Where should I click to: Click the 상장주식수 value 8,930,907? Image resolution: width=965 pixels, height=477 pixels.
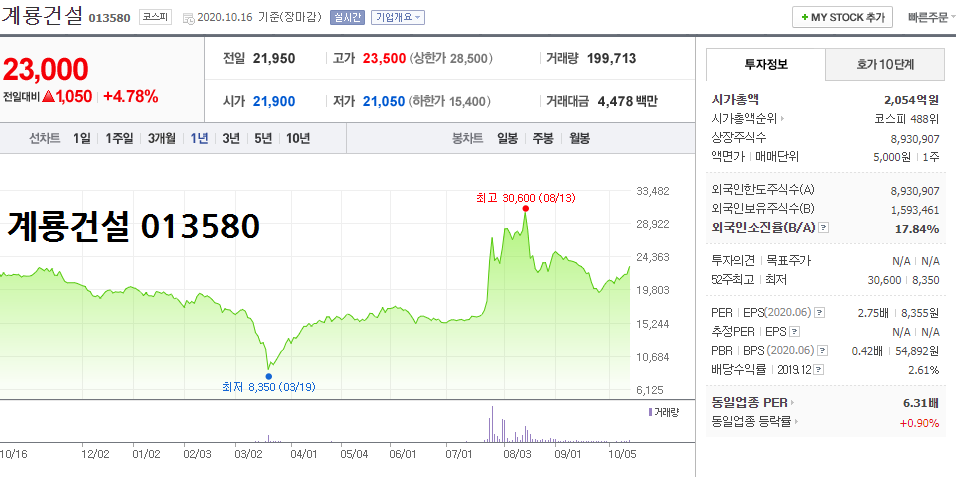915,138
